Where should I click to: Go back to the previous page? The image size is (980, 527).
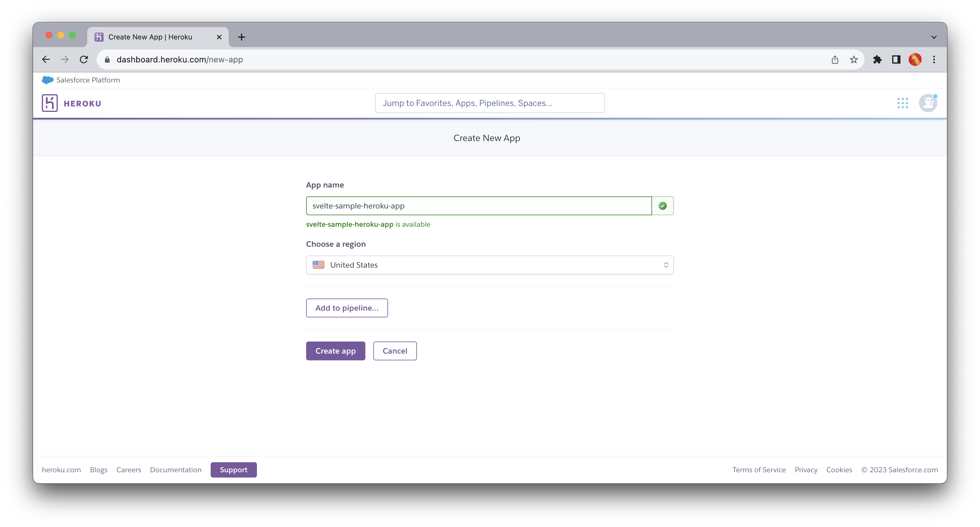pyautogui.click(x=46, y=60)
